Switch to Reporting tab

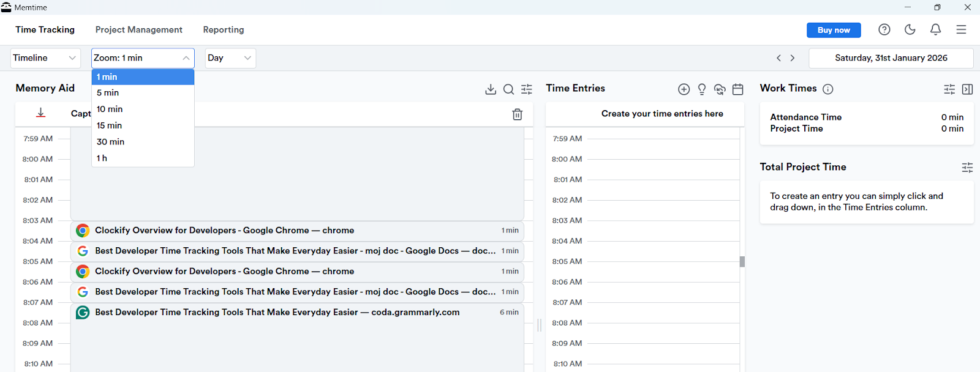[x=224, y=30]
